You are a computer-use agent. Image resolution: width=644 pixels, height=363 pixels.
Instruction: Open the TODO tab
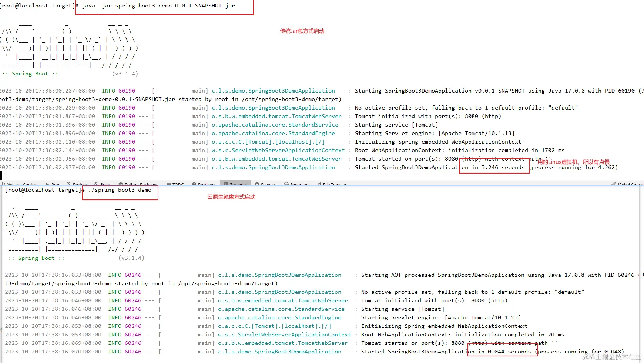pyautogui.click(x=175, y=184)
